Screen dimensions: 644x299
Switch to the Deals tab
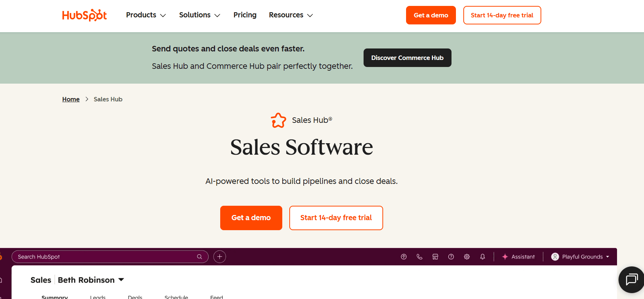pos(135,297)
